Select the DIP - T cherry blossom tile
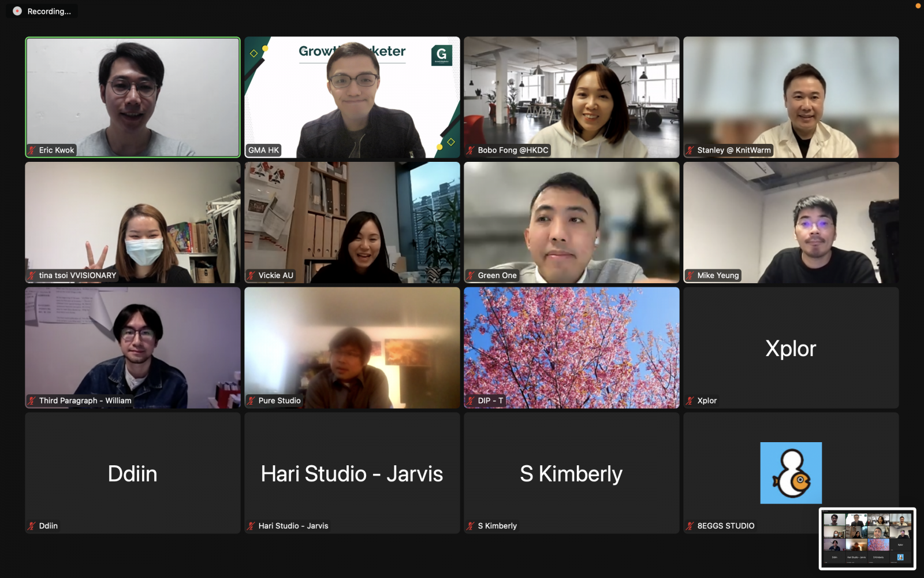 click(572, 348)
